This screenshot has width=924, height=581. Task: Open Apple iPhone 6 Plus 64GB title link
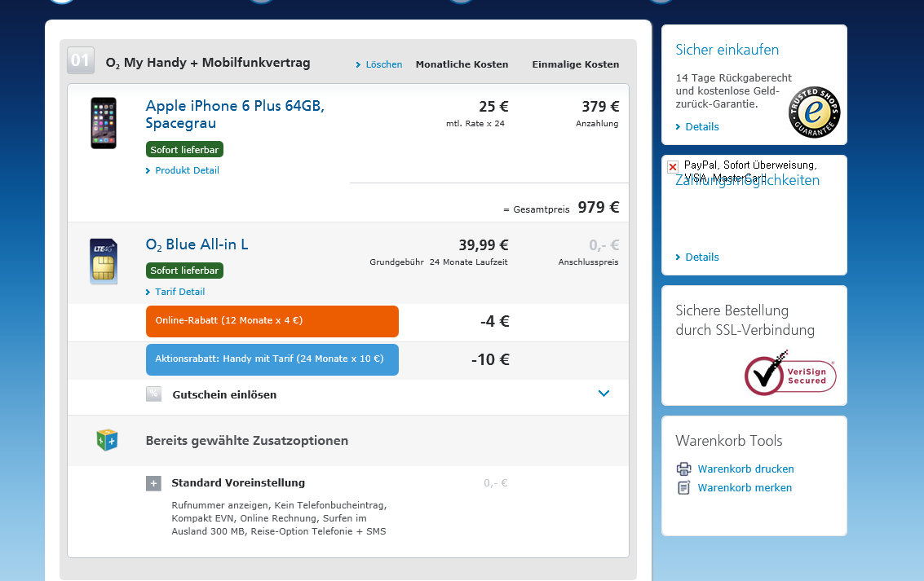(x=235, y=114)
